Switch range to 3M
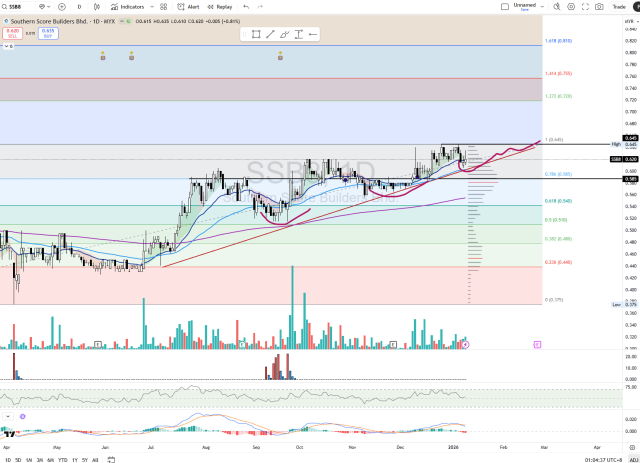Viewport: 640px width, 463px height. [40, 460]
